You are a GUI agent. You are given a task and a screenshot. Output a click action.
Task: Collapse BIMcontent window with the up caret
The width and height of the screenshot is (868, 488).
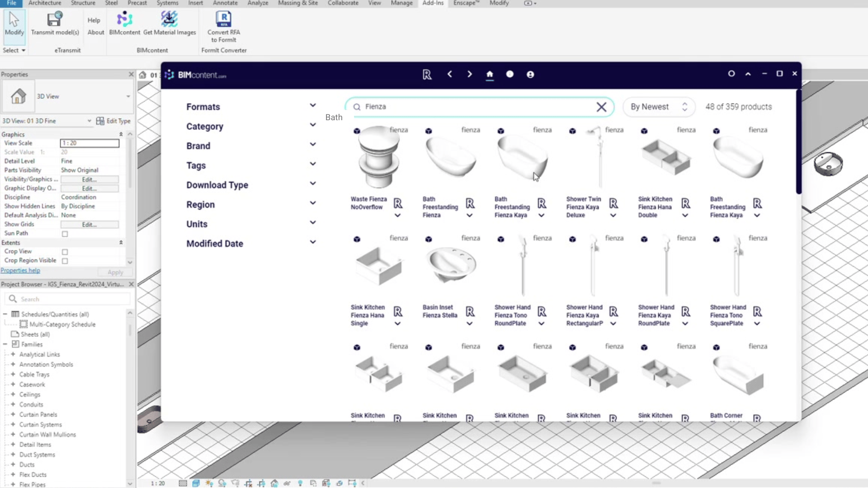[x=748, y=74]
